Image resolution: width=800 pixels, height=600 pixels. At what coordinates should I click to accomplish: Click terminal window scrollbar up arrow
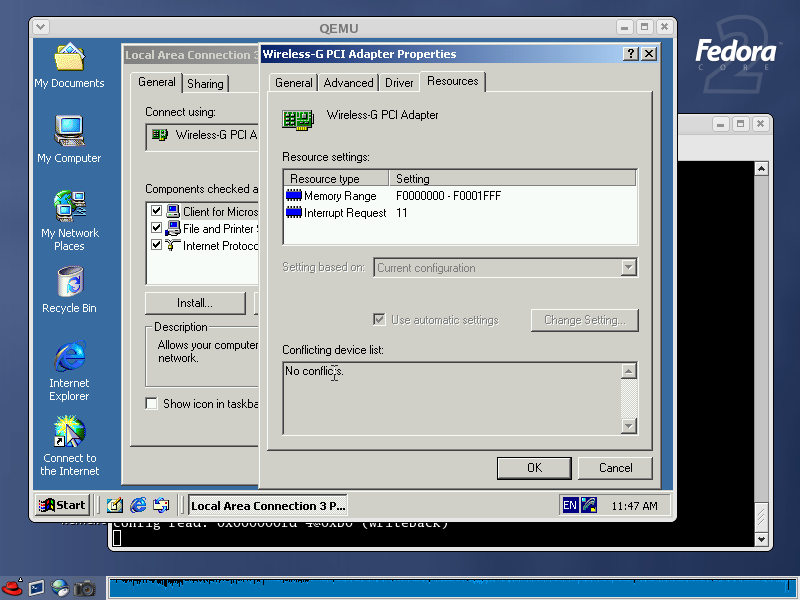761,168
